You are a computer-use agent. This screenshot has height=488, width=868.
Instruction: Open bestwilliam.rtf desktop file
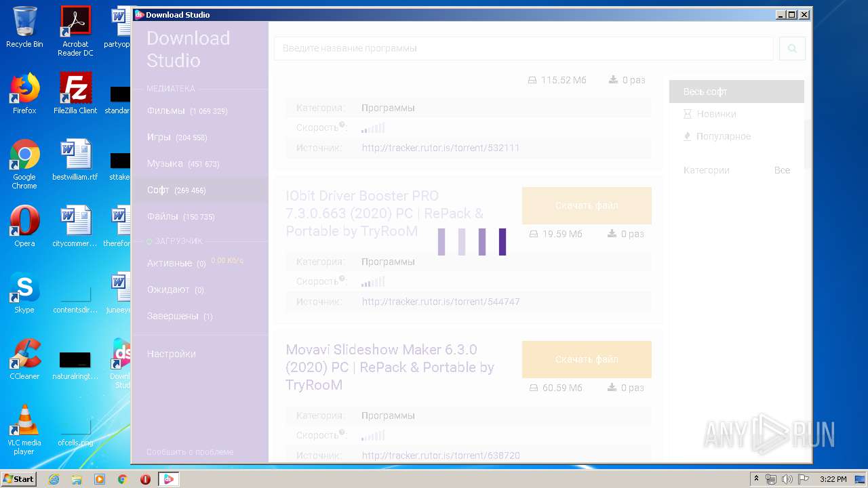click(75, 160)
